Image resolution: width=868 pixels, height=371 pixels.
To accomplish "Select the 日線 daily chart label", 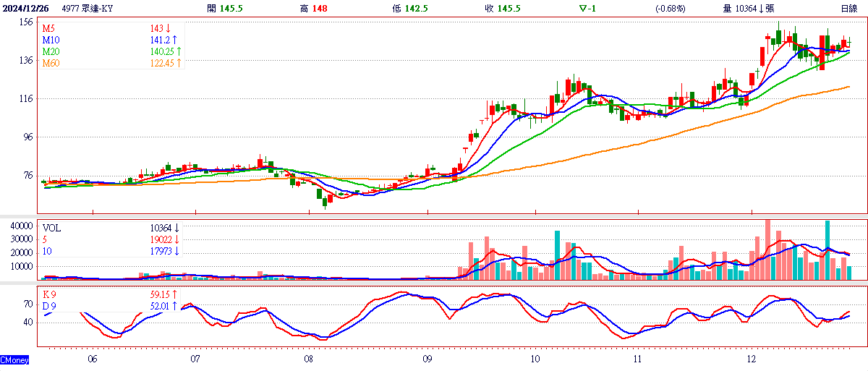I will pos(849,8).
